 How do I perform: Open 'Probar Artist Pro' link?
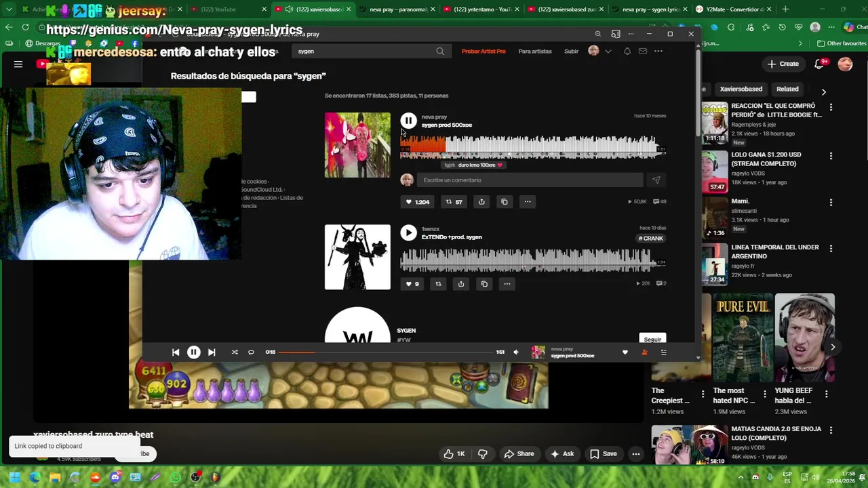tap(484, 52)
